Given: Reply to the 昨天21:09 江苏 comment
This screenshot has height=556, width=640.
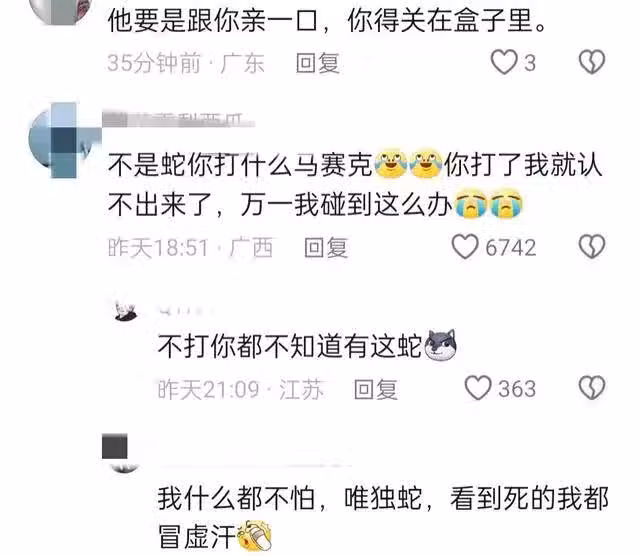Looking at the screenshot, I should tap(376, 389).
